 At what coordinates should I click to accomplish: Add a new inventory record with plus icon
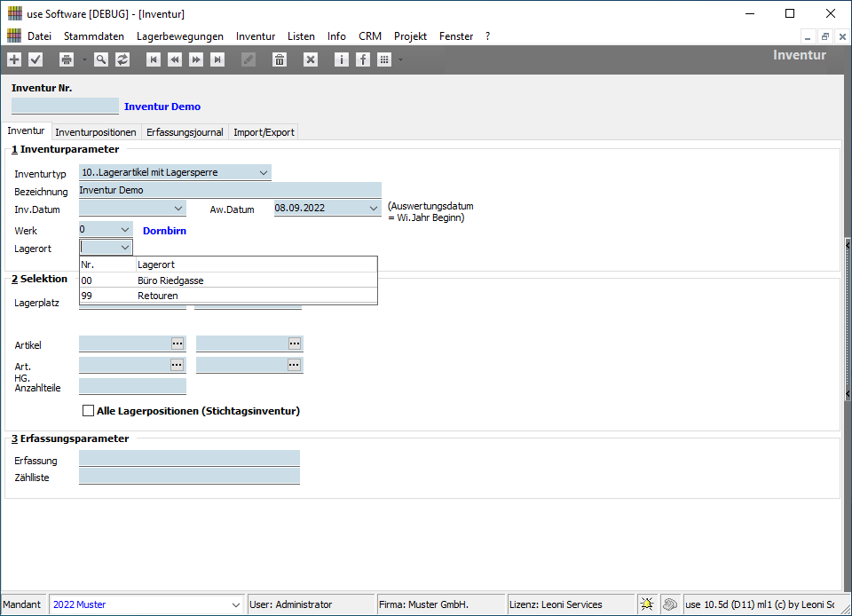coord(15,59)
